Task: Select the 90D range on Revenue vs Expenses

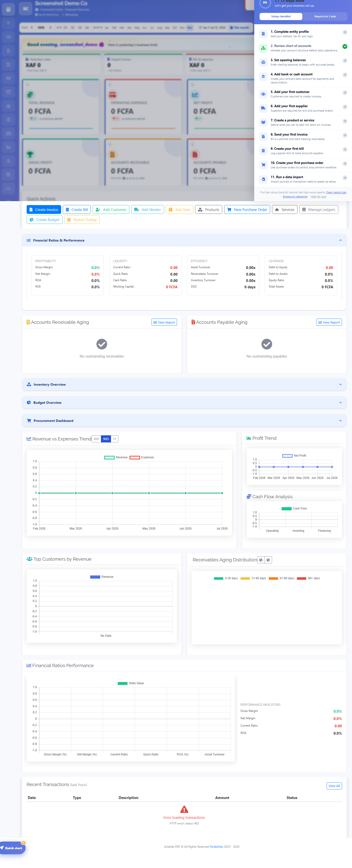Action: 106,439
